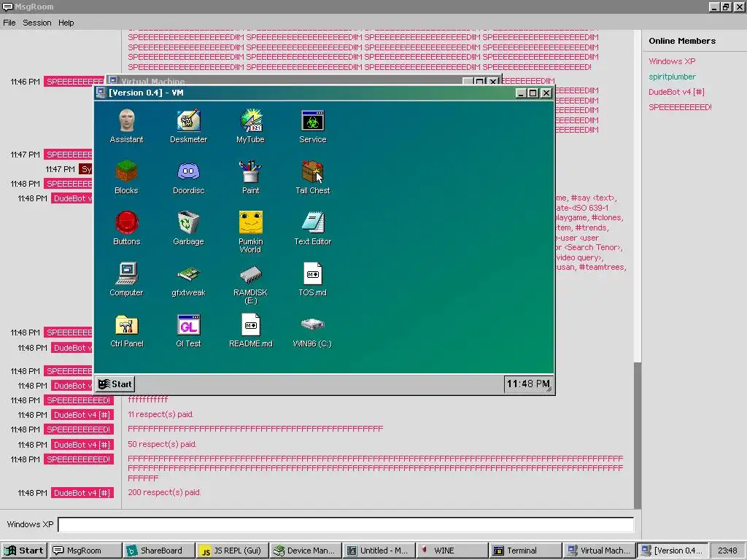Image resolution: width=747 pixels, height=560 pixels.
Task: Switch to Virtual Machine taskbar item
Action: pos(599,551)
